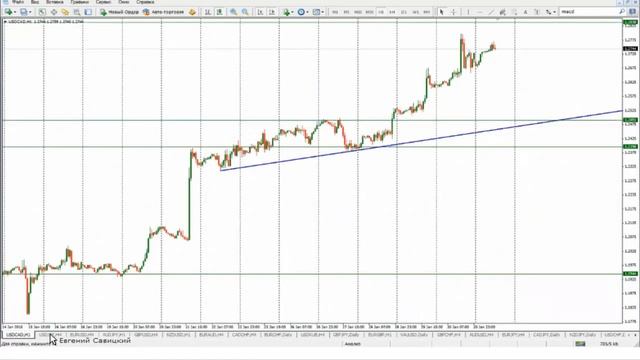The height and width of the screenshot is (360, 640).
Task: Expand the arrows objects dropdown
Action: coord(554,12)
